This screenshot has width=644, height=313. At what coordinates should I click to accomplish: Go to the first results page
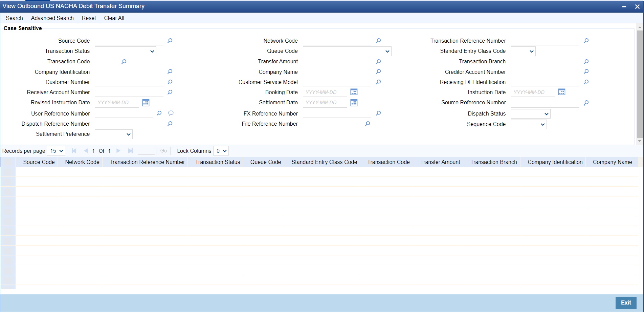pos(74,151)
